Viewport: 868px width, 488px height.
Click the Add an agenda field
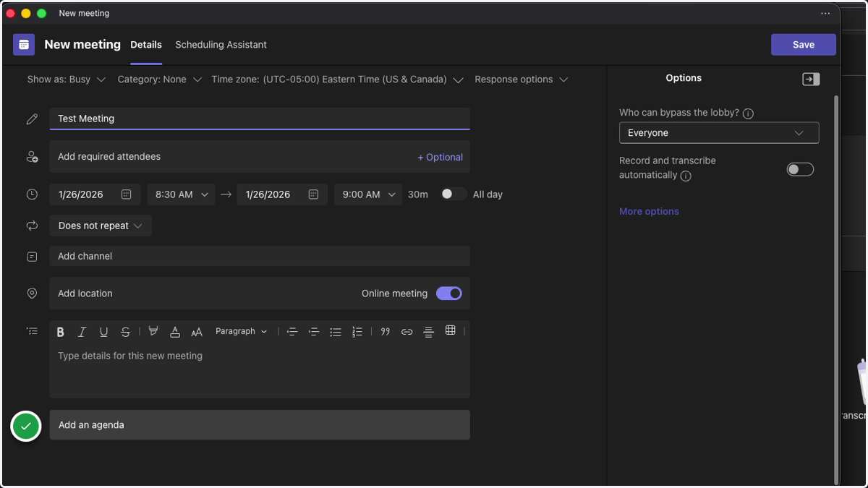(260, 425)
